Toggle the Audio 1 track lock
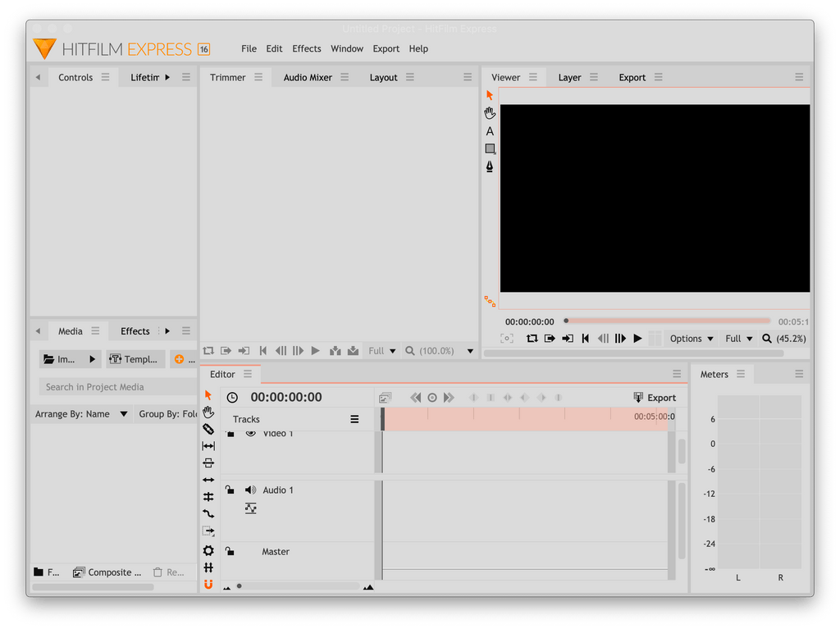This screenshot has height=629, width=840. pos(230,490)
